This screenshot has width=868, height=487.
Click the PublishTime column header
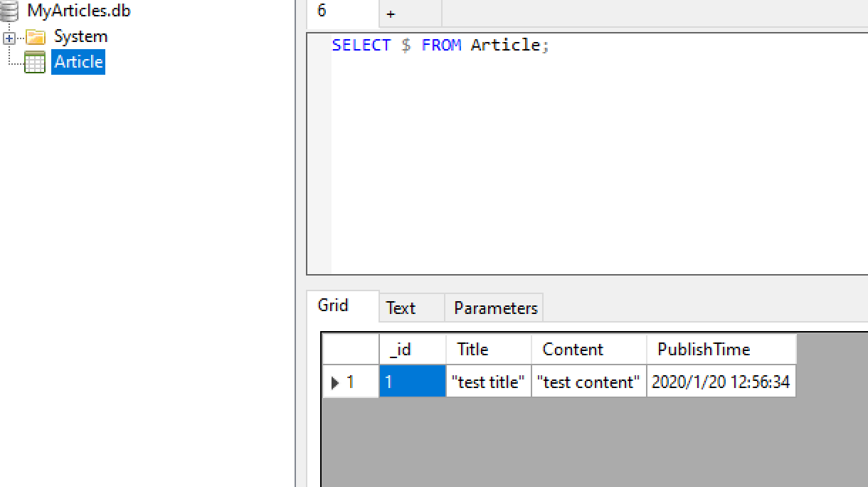pyautogui.click(x=721, y=350)
